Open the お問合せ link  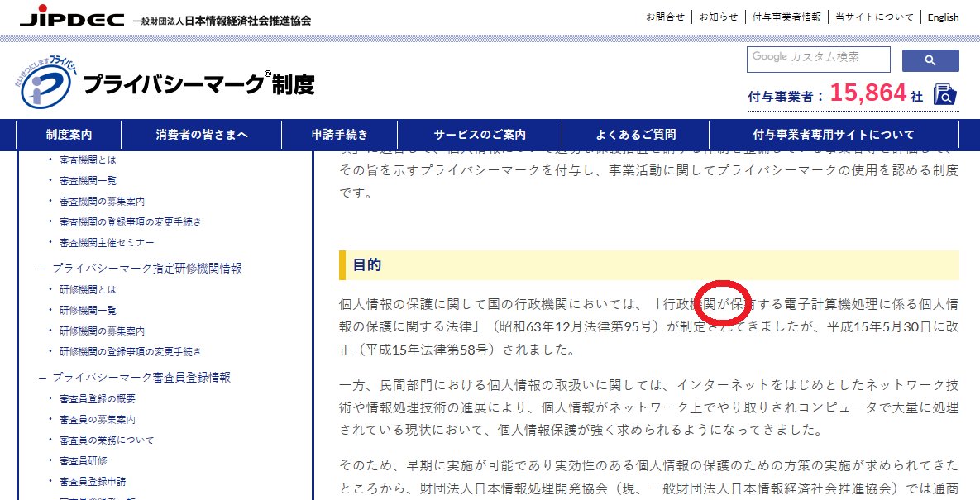[665, 17]
